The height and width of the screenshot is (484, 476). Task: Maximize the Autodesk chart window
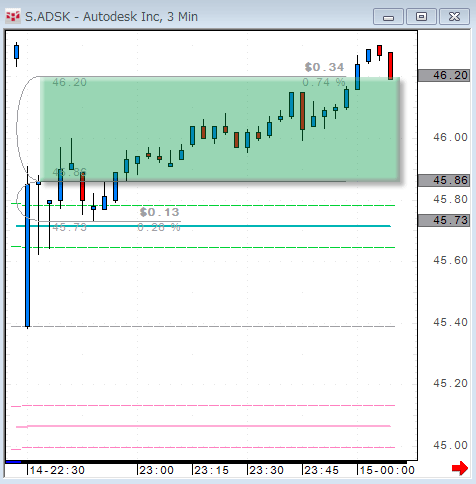(x=421, y=17)
